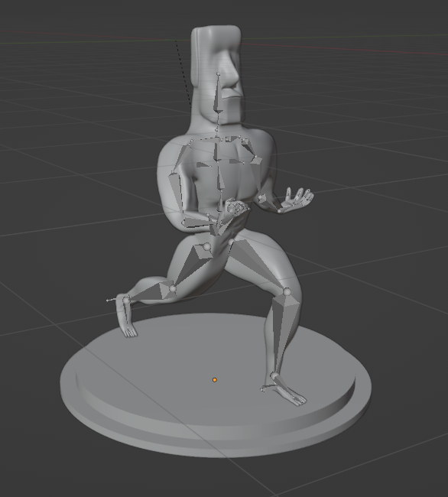Click the foot of the extended rear leg
Image resolution: width=448 pixels, height=497 pixels.
pos(126,317)
